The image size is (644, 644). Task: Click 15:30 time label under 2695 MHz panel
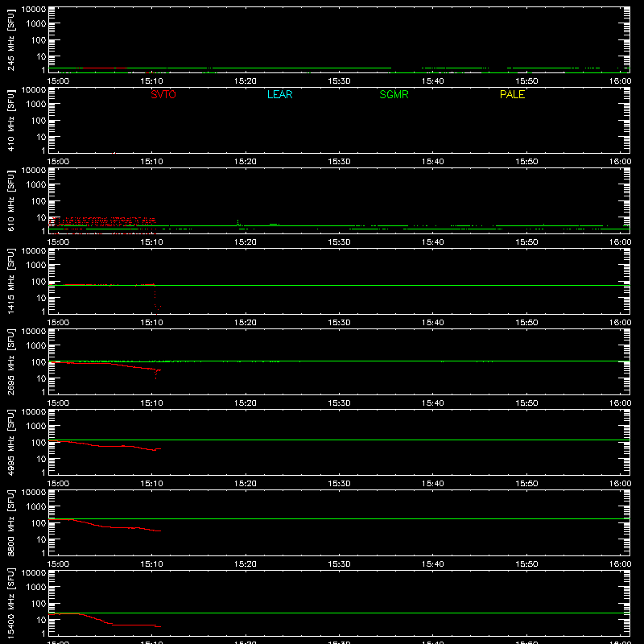click(339, 403)
